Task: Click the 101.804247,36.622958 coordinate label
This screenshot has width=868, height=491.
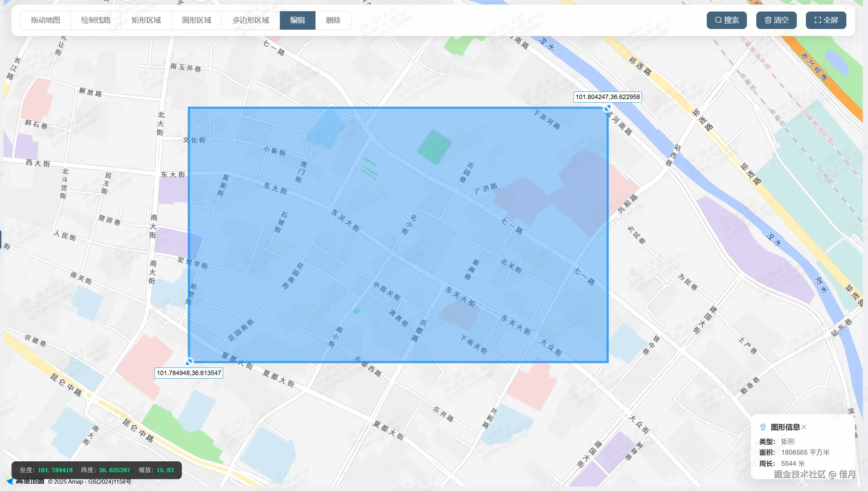Action: [x=607, y=97]
